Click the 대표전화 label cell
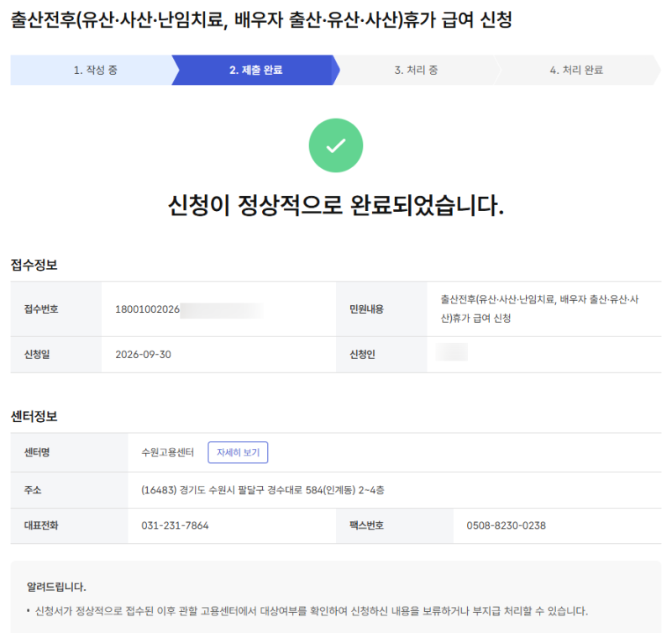Viewport: 672px width, 633px height. (x=70, y=525)
